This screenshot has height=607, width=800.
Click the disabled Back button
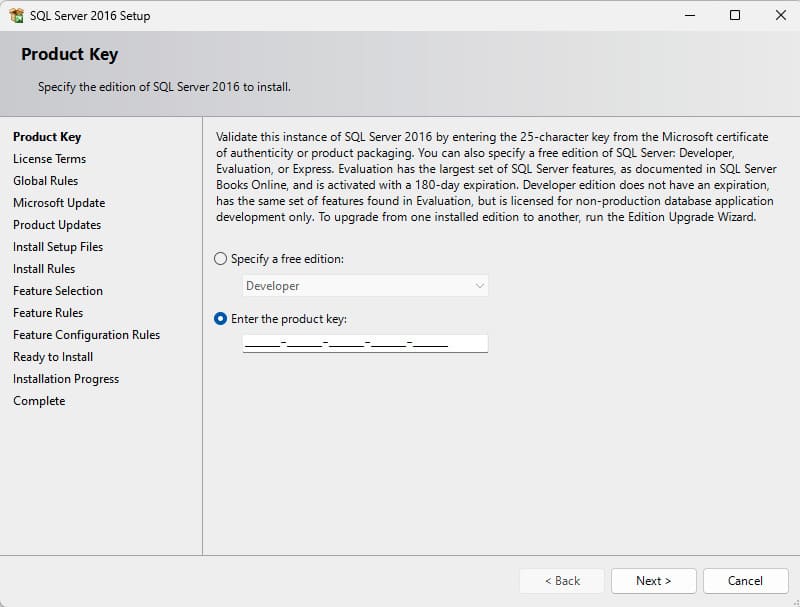[x=562, y=581]
